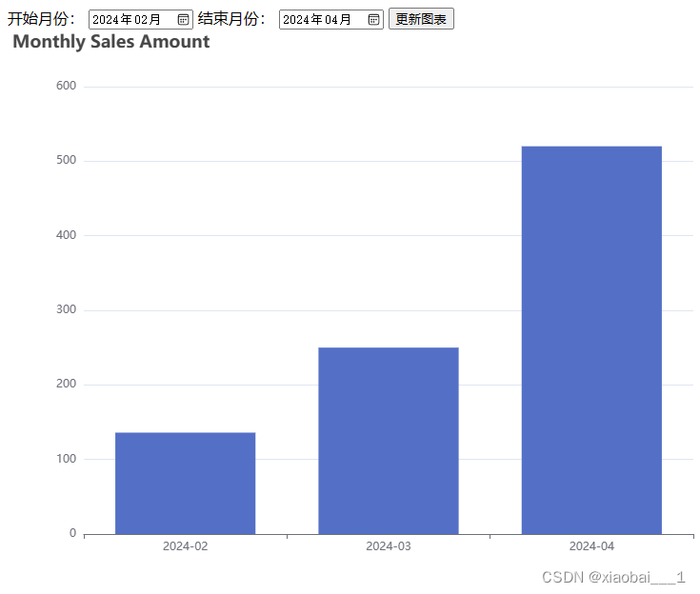
Task: Click the y-axis value 500
Action: tap(66, 160)
